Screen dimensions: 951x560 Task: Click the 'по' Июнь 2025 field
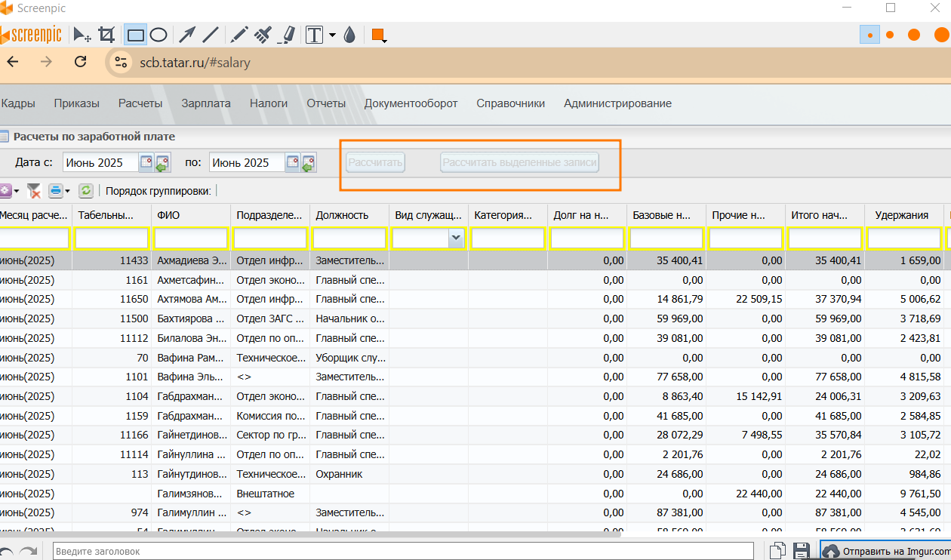pos(247,162)
